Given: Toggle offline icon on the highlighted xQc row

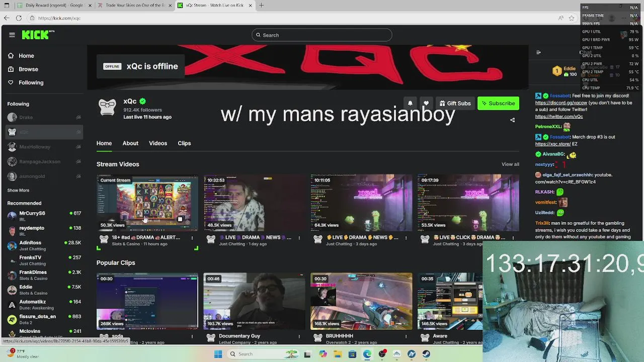Looking at the screenshot, I should tap(78, 132).
